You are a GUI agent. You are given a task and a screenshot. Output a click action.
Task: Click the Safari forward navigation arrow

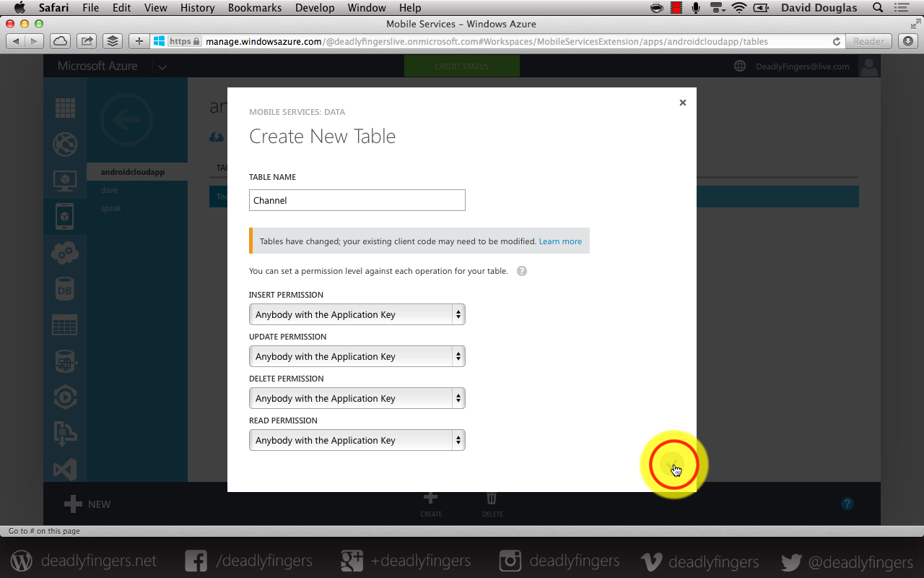pyautogui.click(x=34, y=41)
